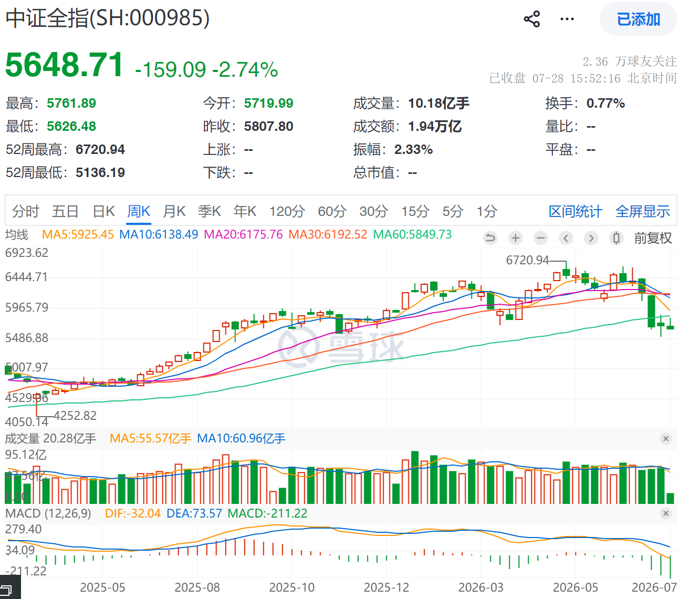Click 全屏显示 to view fullscreen
700x599 pixels.
pyautogui.click(x=643, y=211)
